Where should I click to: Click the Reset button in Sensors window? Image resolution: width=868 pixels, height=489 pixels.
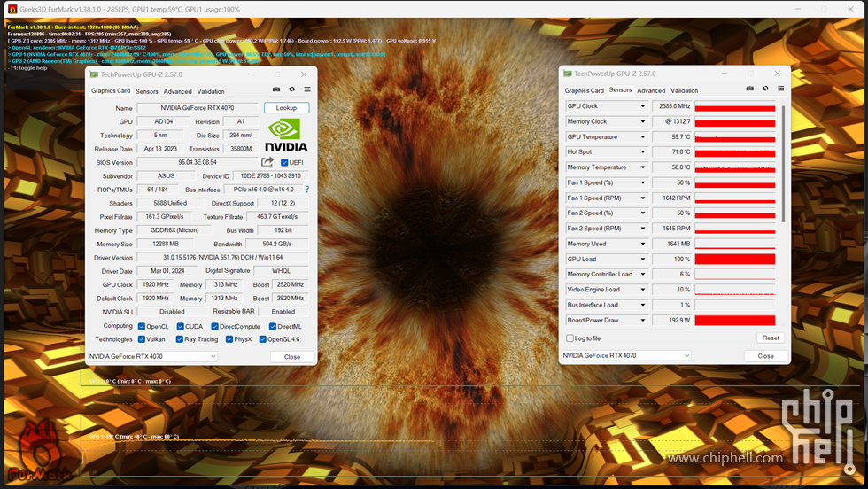coord(771,338)
